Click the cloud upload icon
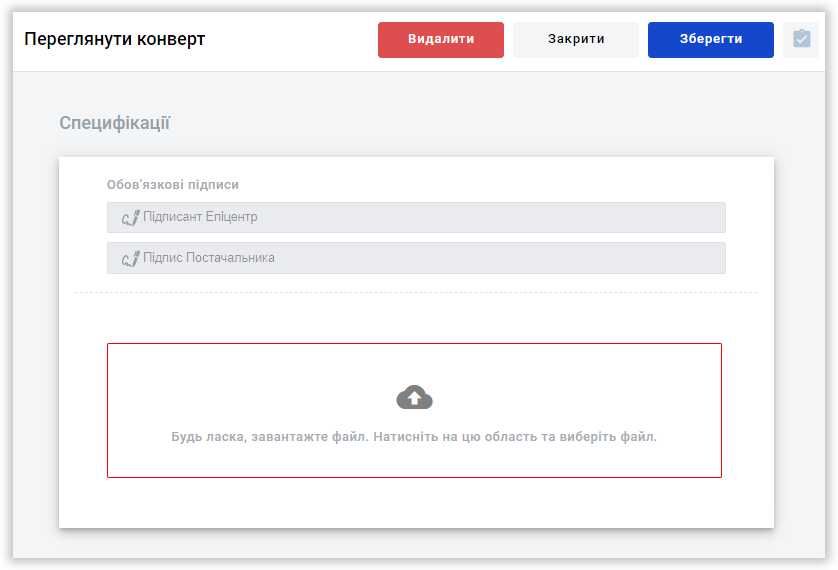The height and width of the screenshot is (570, 838). point(414,397)
